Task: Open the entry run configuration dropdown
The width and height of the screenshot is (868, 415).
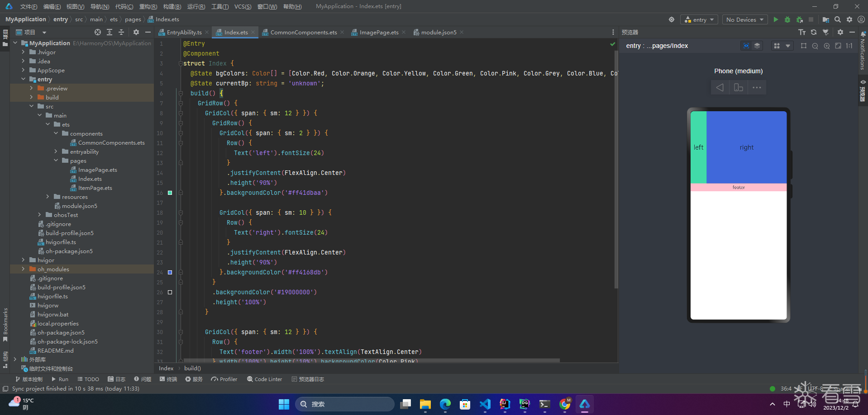Action: coord(699,19)
